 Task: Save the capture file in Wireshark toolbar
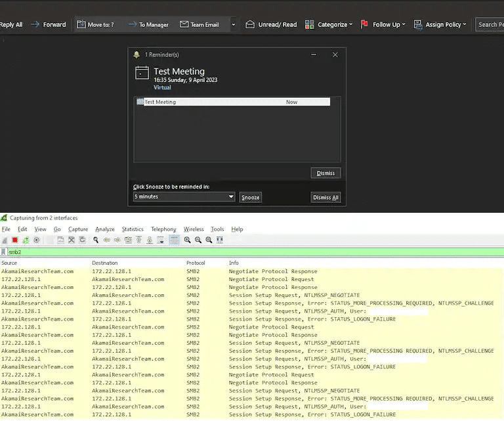click(x=60, y=240)
